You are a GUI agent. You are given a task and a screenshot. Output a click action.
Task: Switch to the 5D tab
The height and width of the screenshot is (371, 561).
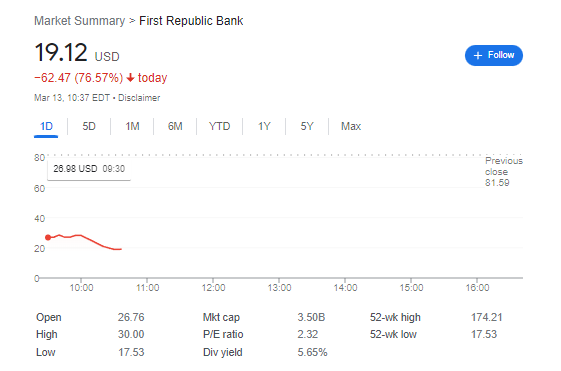tap(89, 126)
